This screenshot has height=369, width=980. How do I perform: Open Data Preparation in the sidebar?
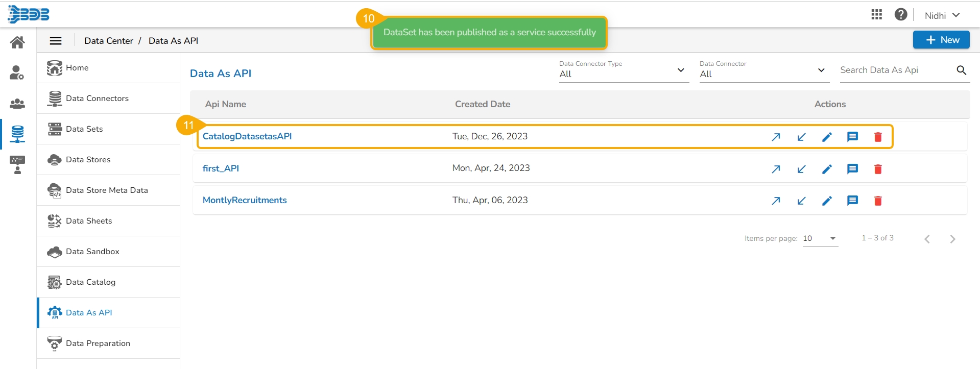[x=98, y=343]
